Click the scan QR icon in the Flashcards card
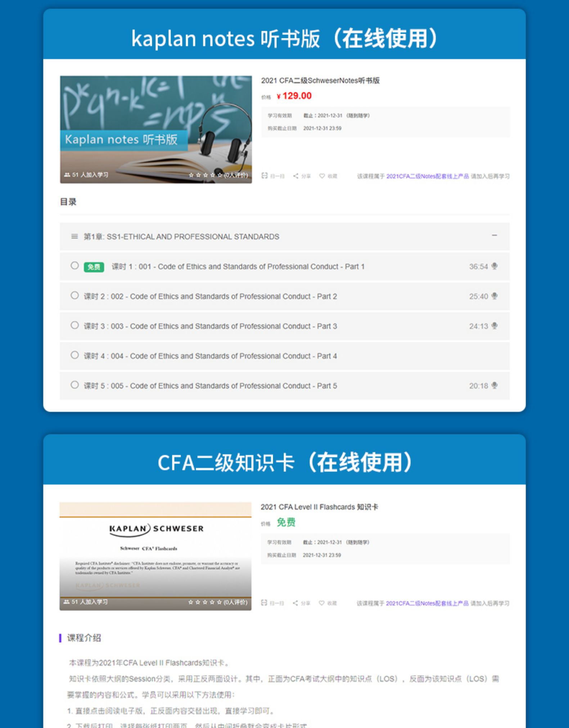569x728 pixels. pos(264,603)
